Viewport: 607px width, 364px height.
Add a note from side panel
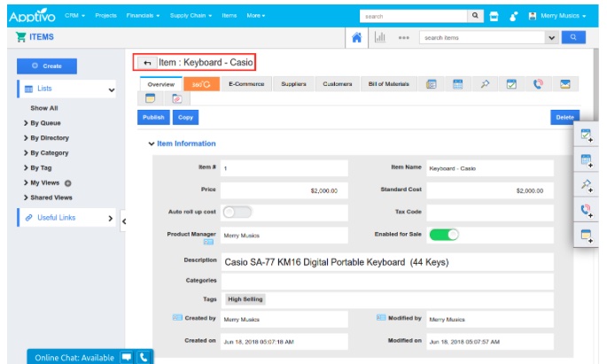[587, 236]
